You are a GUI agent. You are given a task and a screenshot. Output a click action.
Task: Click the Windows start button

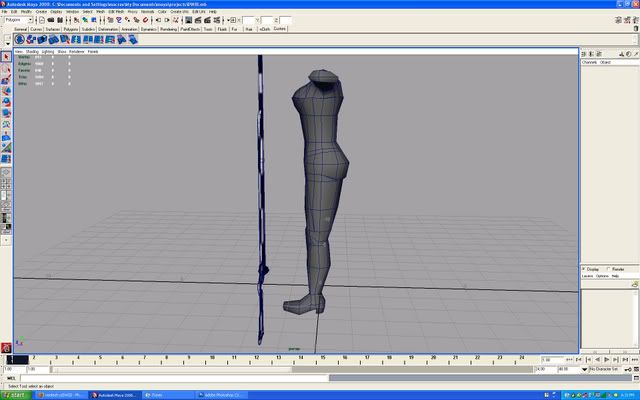(x=15, y=395)
